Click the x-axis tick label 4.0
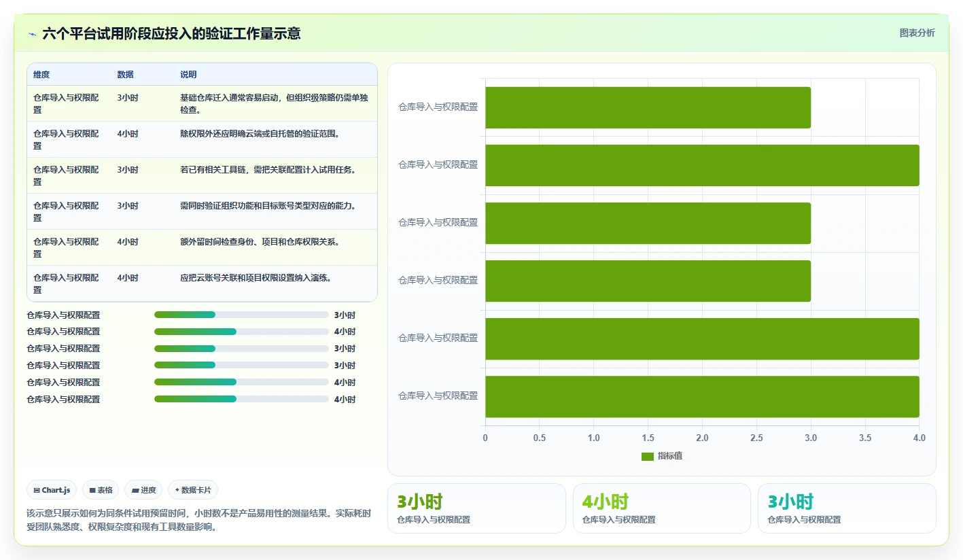 [x=920, y=438]
